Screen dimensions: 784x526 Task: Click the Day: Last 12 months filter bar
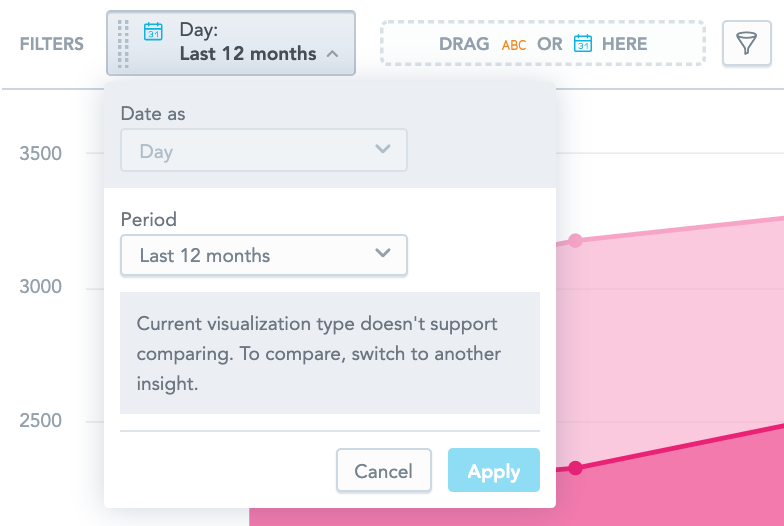247,43
